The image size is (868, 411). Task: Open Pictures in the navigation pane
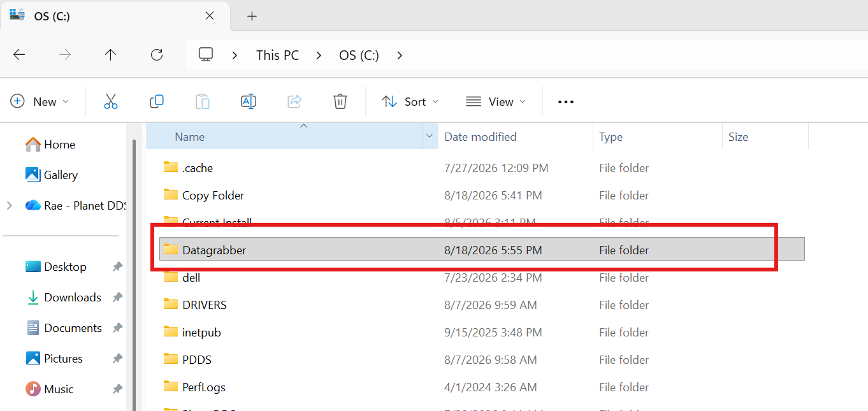click(x=54, y=359)
